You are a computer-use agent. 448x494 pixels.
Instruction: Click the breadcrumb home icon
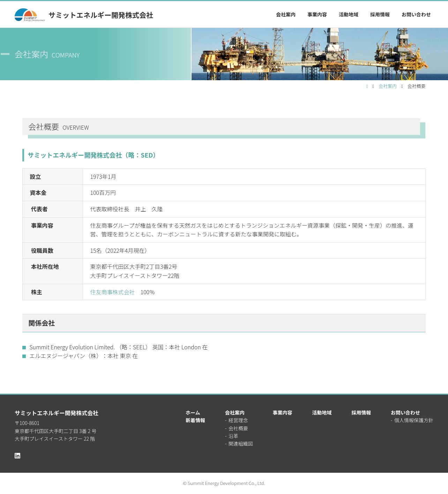(x=367, y=86)
